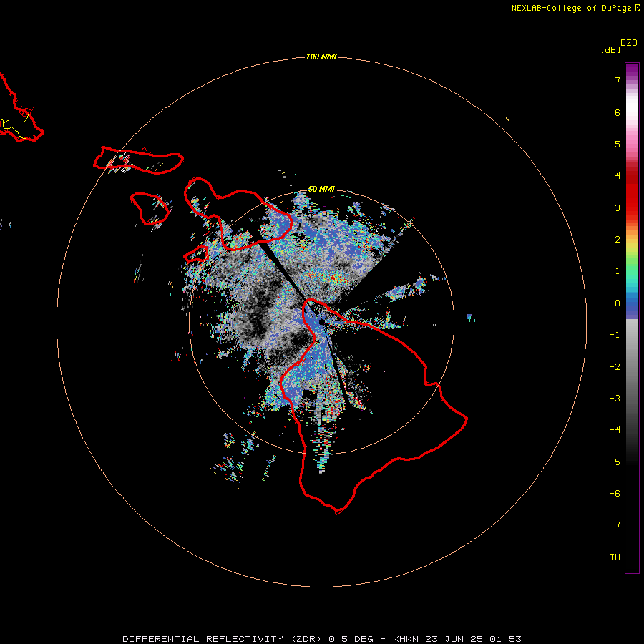Click the 5 value on colorbar

pyautogui.click(x=618, y=144)
